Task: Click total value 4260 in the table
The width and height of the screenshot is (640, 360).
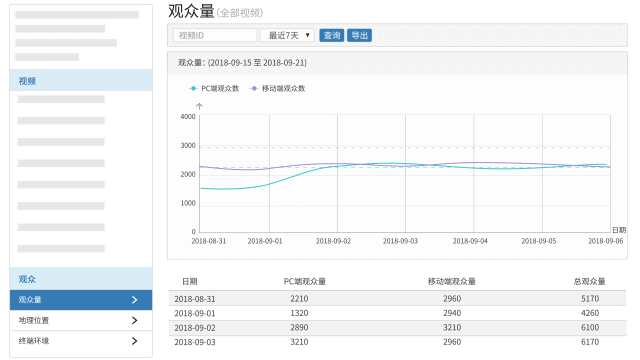Action: (x=590, y=313)
